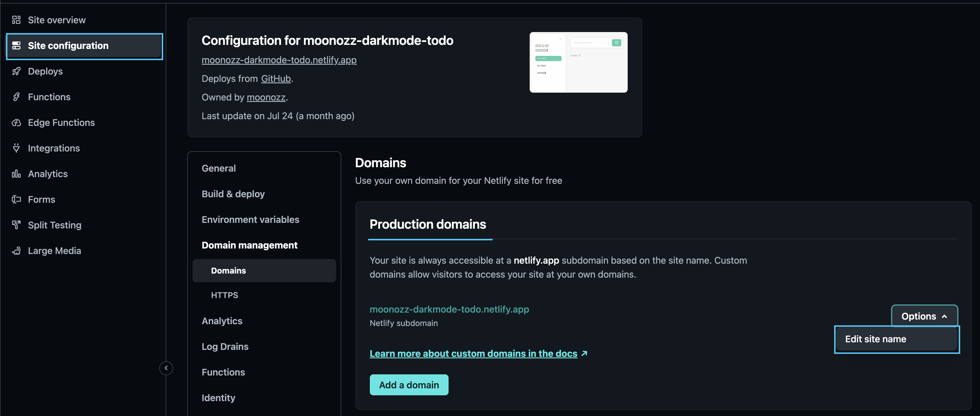Open Learn more about custom domains docs

(x=473, y=353)
